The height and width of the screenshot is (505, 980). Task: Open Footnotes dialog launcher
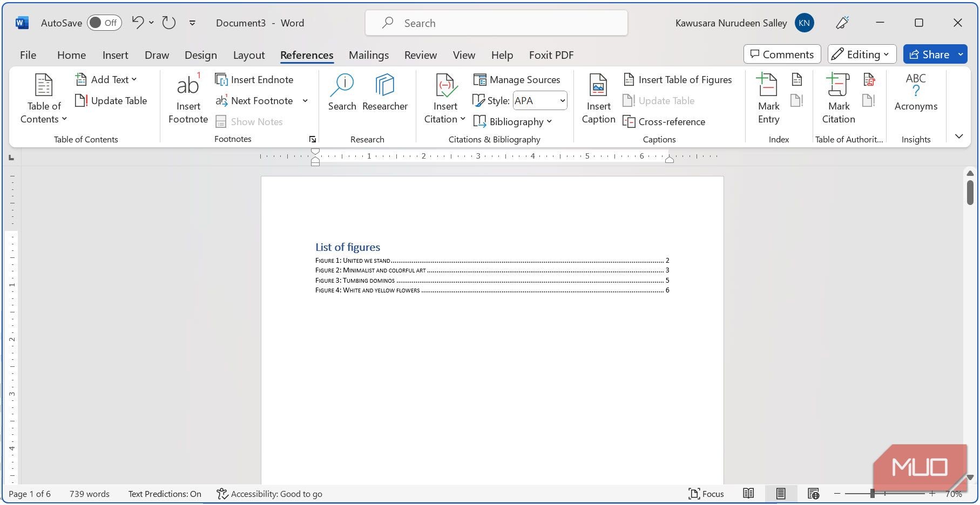[x=312, y=139]
